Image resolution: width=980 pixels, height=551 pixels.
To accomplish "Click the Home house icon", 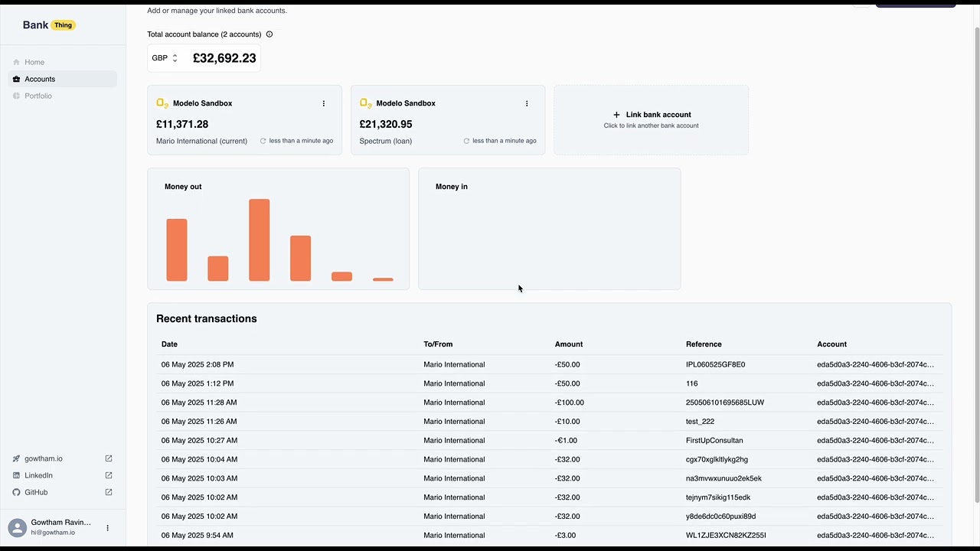I will coord(16,62).
